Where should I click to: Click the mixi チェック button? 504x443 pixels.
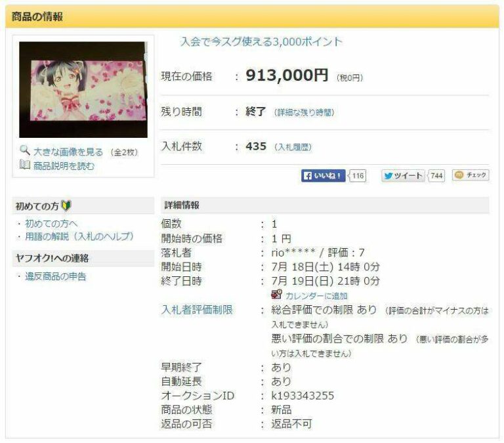click(471, 175)
